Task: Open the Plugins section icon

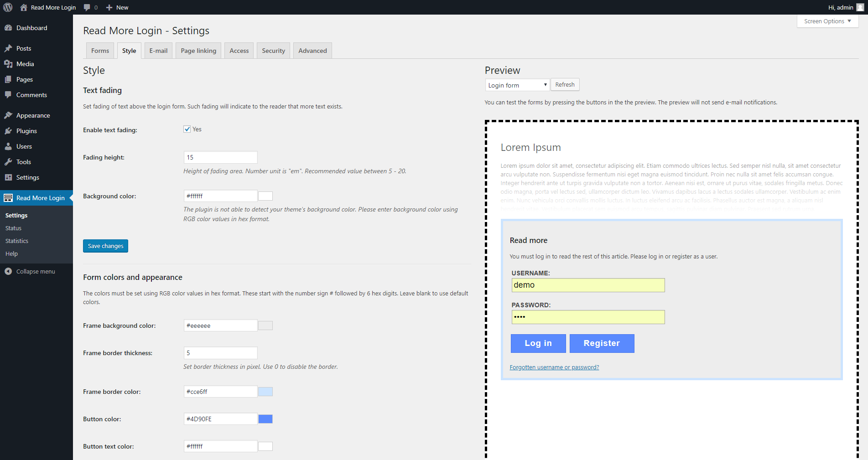Action: tap(9, 131)
